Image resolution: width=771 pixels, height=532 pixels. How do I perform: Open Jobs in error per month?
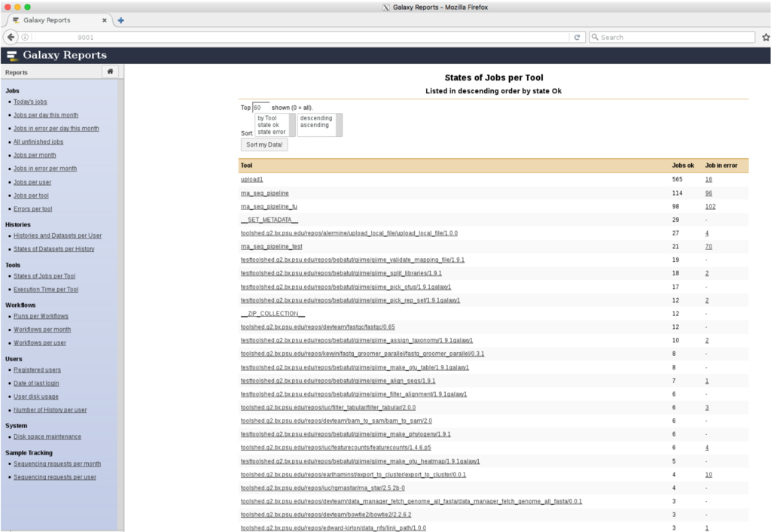(44, 168)
